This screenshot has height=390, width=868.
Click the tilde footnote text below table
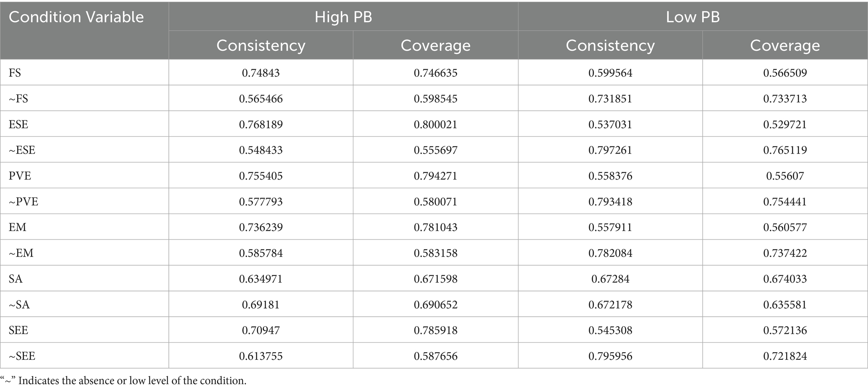[x=123, y=381]
